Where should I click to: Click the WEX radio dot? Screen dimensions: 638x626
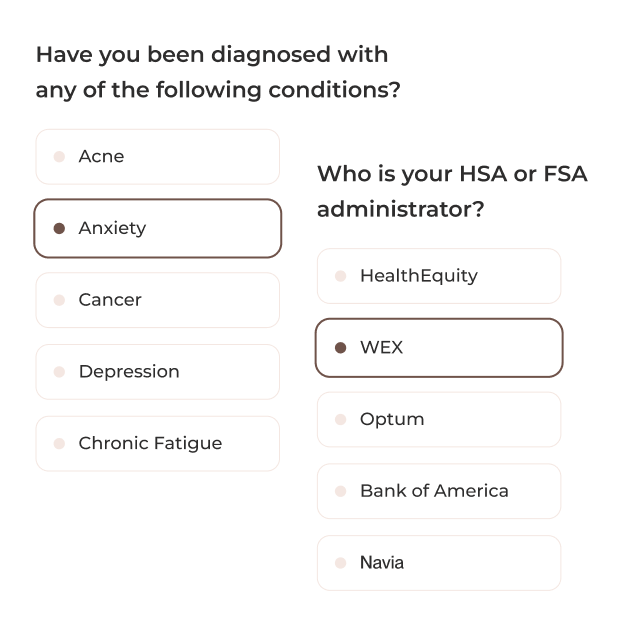coord(340,348)
